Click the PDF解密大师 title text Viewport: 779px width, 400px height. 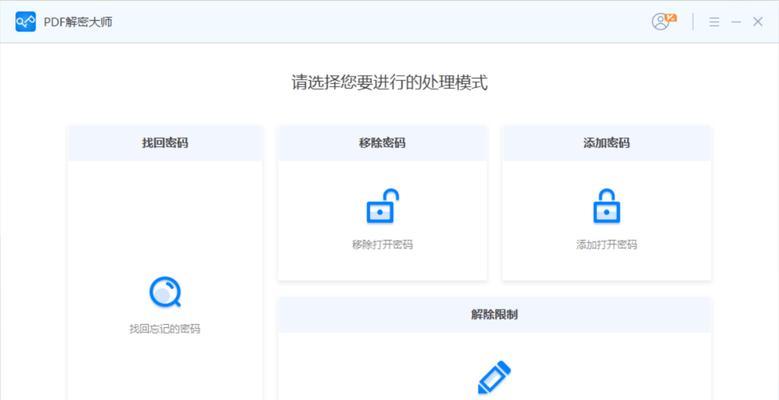pyautogui.click(x=78, y=22)
